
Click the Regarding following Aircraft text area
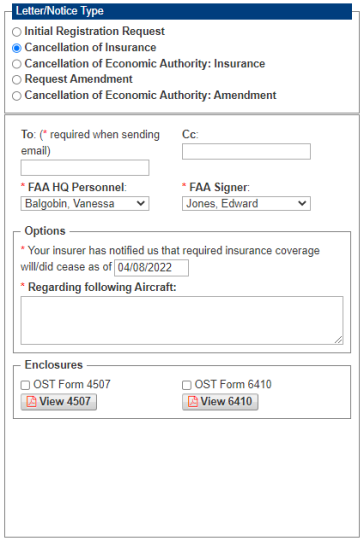[x=182, y=320]
